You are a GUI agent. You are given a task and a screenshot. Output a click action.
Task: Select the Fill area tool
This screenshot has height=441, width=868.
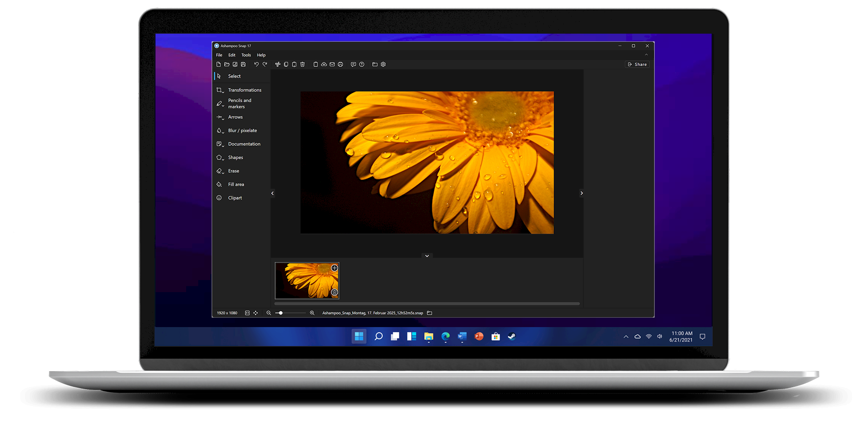[236, 184]
